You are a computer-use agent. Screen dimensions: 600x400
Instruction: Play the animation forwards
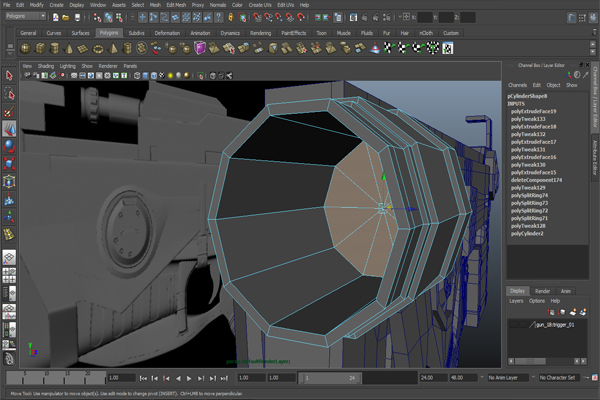189,378
